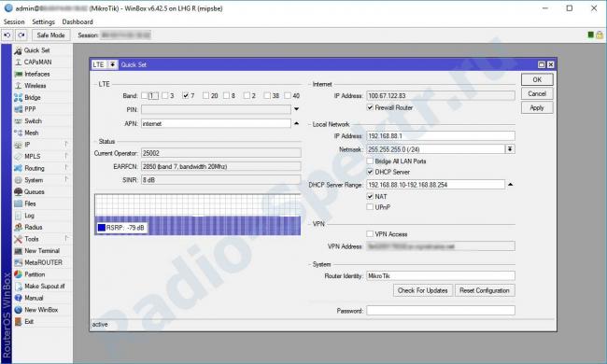
Task: Click the blue RSRP legend swatch
Action: click(x=102, y=228)
